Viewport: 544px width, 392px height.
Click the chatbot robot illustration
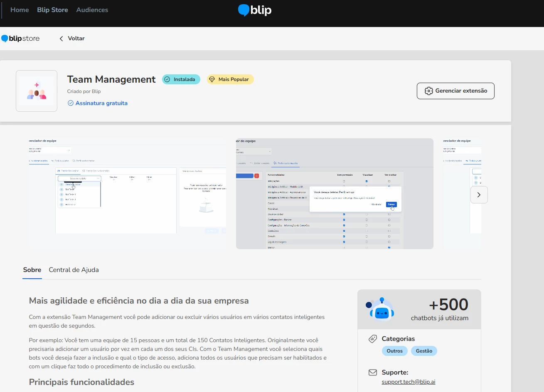tap(380, 309)
